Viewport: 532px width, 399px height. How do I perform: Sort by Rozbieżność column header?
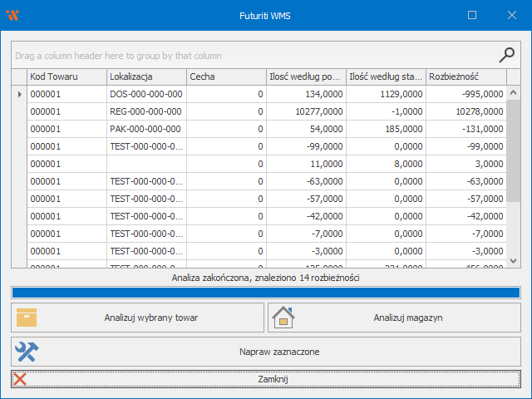[465, 76]
